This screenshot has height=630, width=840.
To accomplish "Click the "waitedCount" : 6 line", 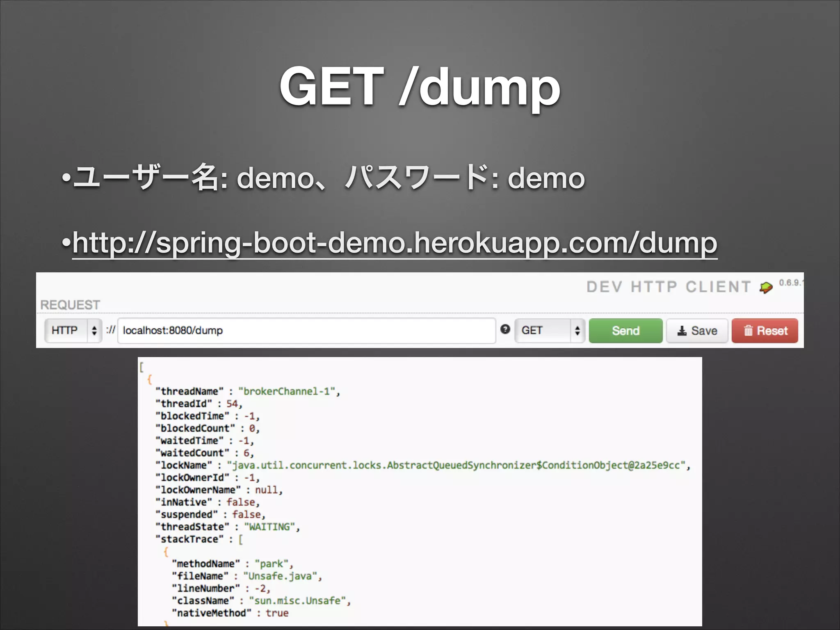I will tap(205, 453).
